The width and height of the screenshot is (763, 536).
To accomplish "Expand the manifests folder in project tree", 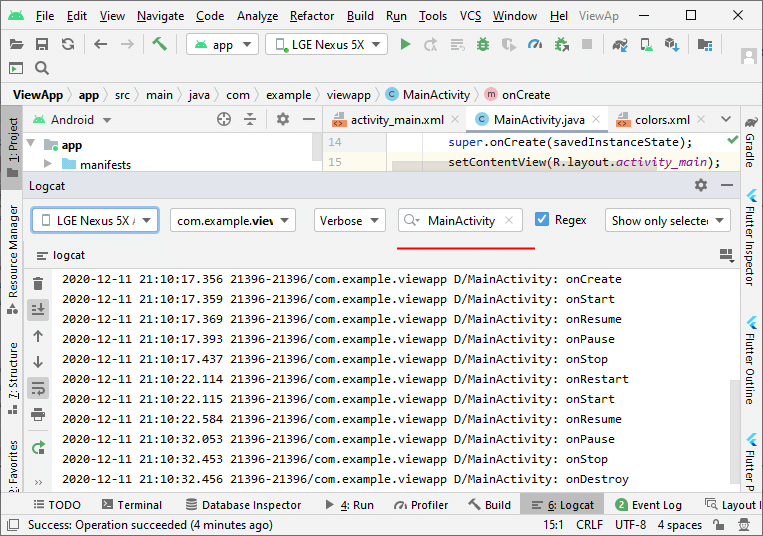I will (x=47, y=165).
